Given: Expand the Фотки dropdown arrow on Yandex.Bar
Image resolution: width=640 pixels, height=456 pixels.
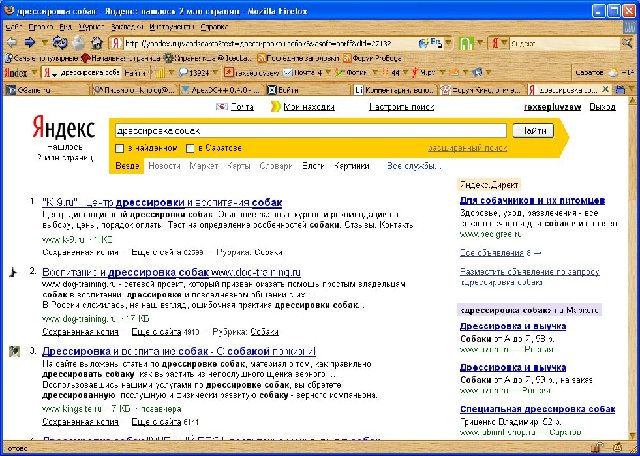Looking at the screenshot, I should click(374, 73).
